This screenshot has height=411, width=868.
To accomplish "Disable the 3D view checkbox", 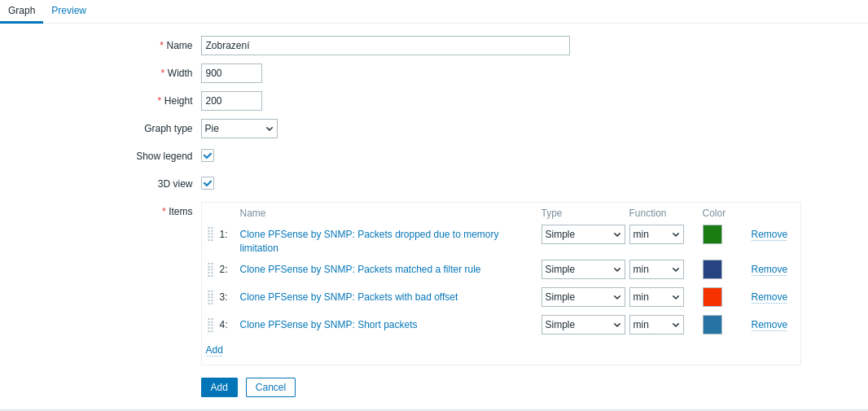I will (208, 183).
